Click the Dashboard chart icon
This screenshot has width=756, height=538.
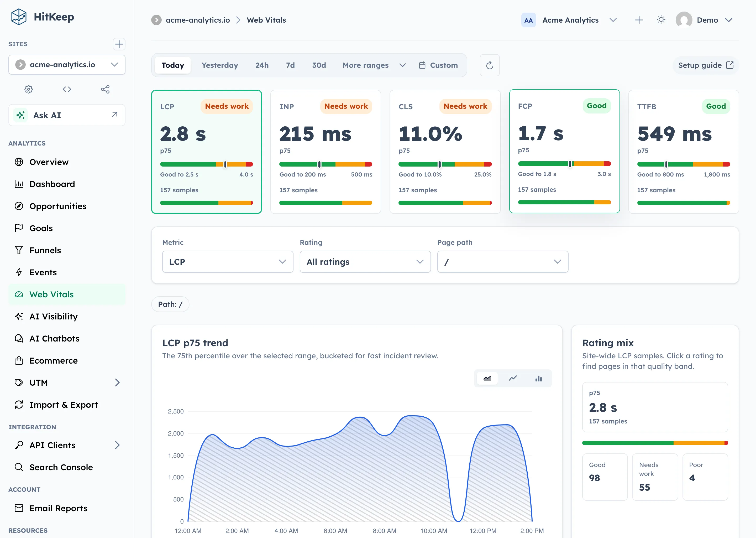19,184
